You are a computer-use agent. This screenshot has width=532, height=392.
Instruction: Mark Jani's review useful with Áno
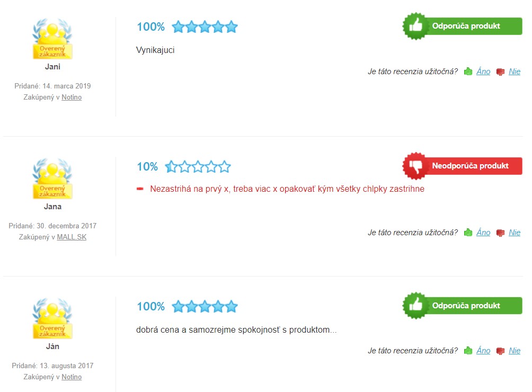click(483, 72)
